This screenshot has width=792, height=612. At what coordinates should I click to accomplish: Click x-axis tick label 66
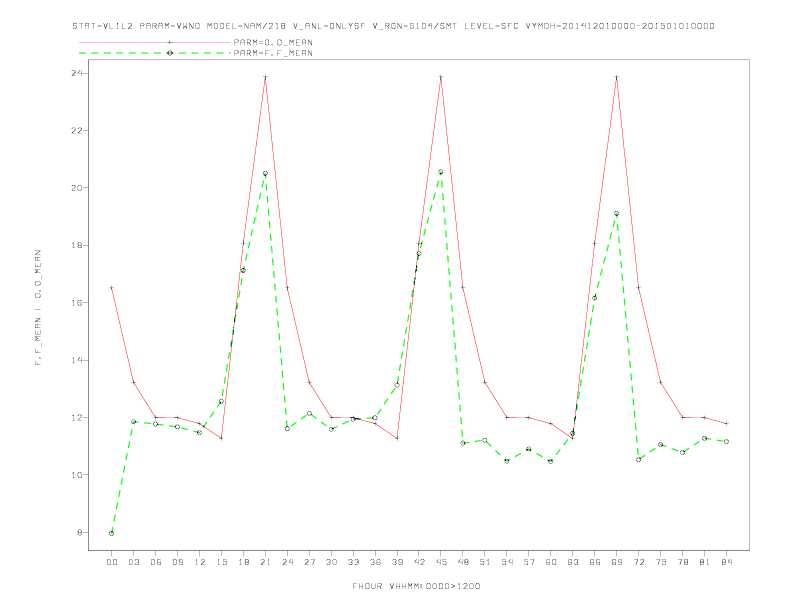tap(595, 562)
